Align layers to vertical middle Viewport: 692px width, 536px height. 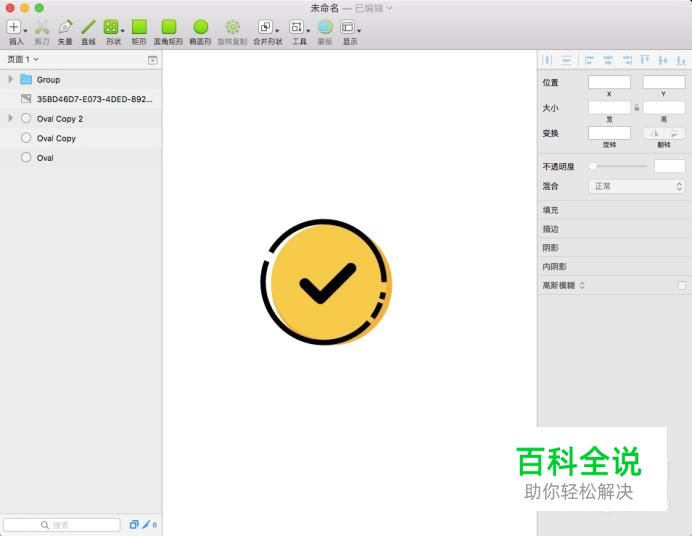click(662, 60)
